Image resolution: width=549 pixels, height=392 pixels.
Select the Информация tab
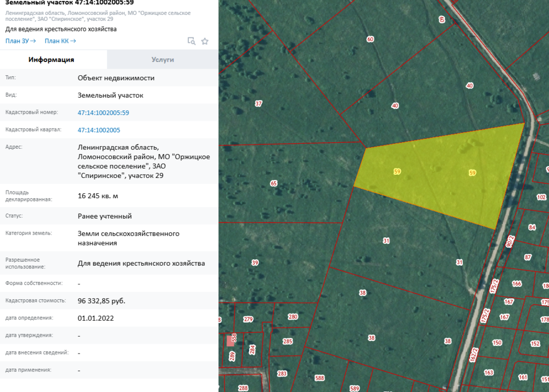(52, 59)
